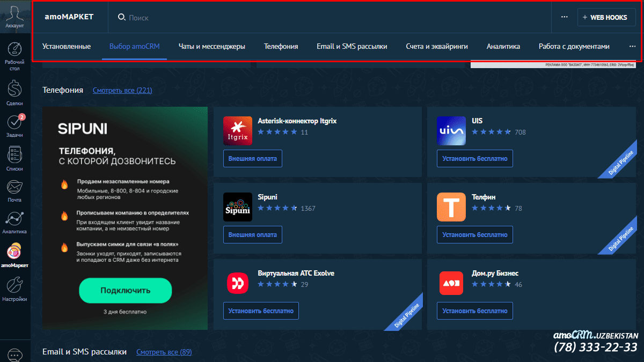This screenshot has height=362, width=644.
Task: Click the amoМАРКЕТ header title
Action: 69,17
